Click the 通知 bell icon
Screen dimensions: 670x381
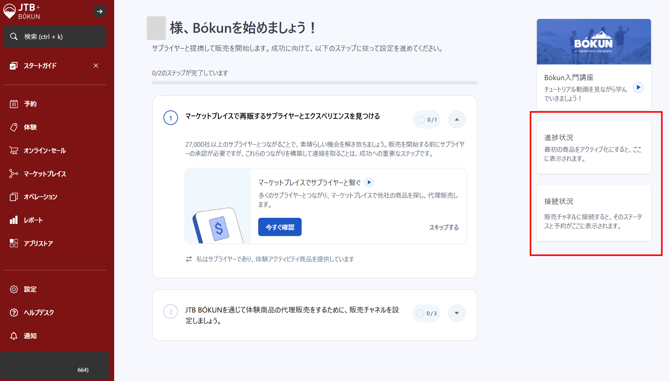(14, 336)
